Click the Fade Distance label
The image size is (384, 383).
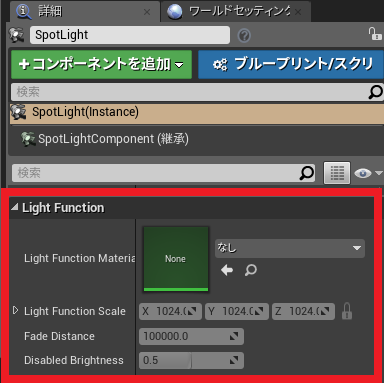tap(59, 336)
